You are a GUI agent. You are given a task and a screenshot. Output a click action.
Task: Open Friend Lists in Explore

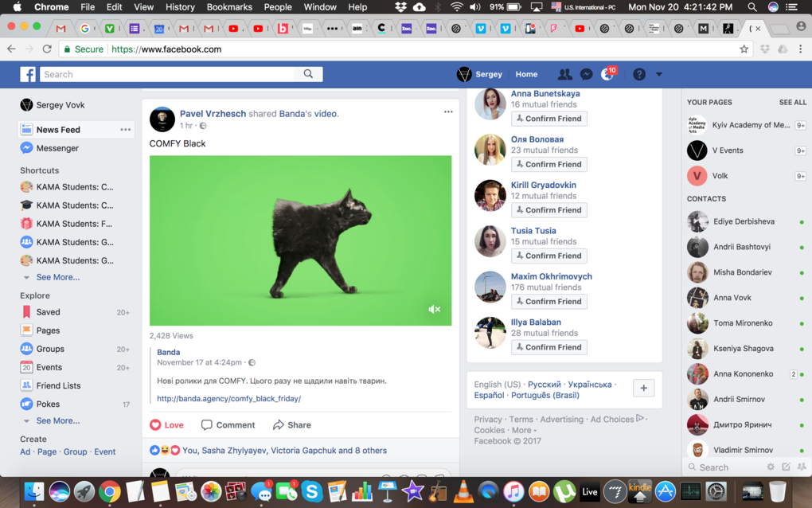point(58,386)
